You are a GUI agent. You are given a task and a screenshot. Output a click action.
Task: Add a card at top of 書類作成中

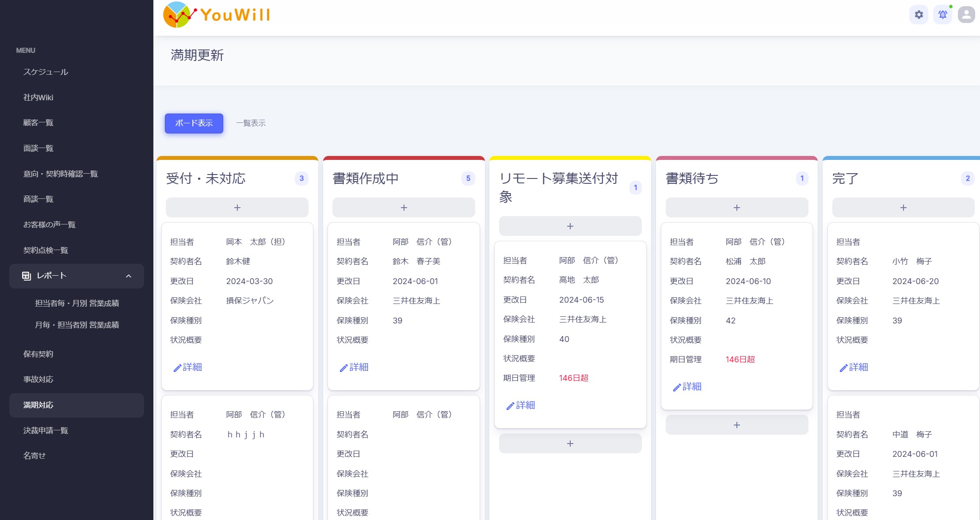pyautogui.click(x=404, y=207)
